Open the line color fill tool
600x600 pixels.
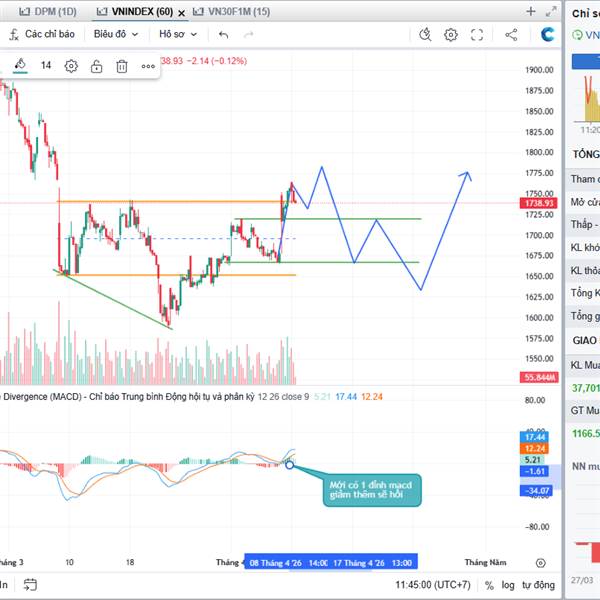[x=20, y=66]
